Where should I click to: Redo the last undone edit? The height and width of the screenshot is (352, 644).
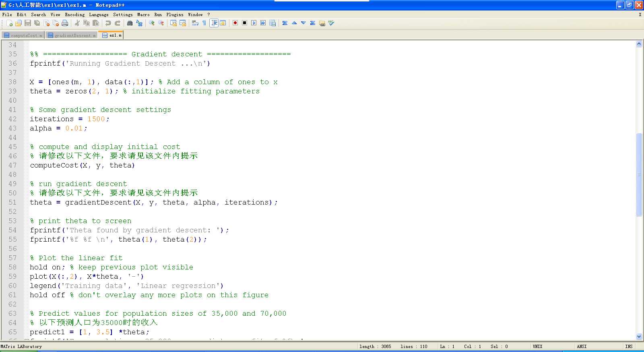[118, 23]
